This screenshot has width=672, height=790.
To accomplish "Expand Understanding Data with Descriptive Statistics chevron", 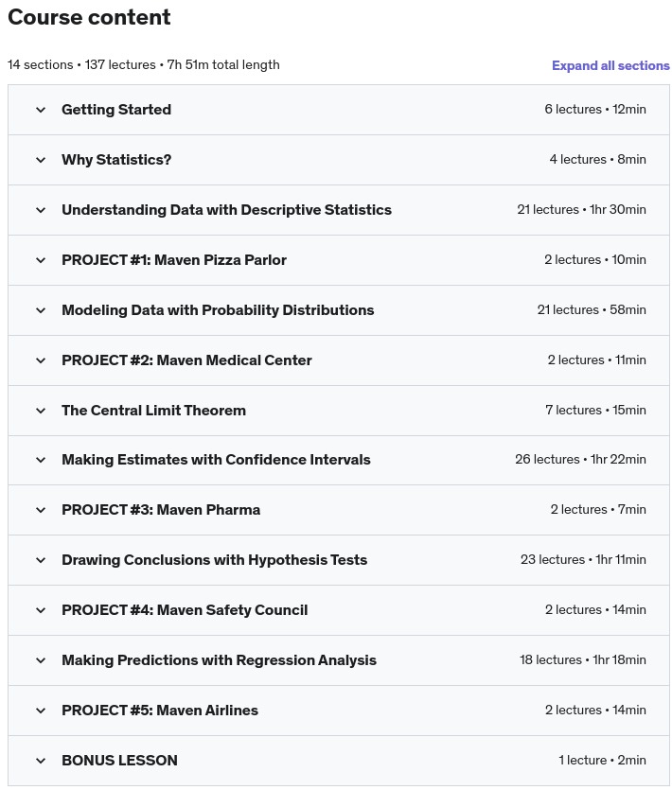I will [x=41, y=210].
